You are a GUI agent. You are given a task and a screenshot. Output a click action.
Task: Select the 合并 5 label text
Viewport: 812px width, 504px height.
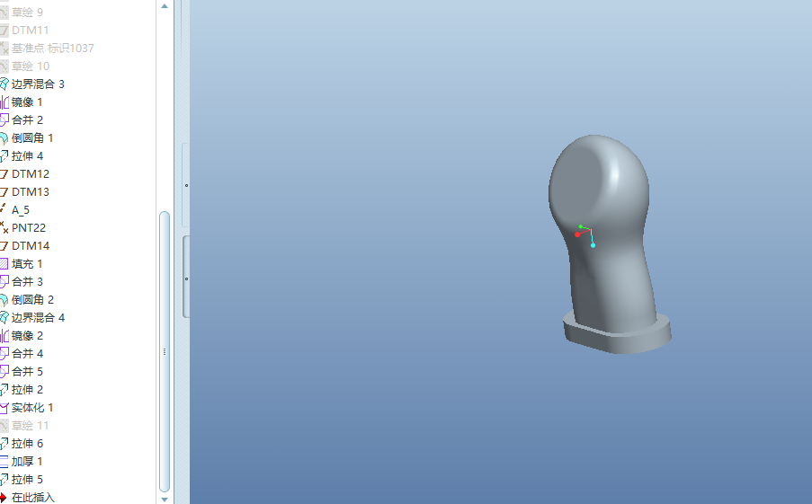click(x=28, y=372)
